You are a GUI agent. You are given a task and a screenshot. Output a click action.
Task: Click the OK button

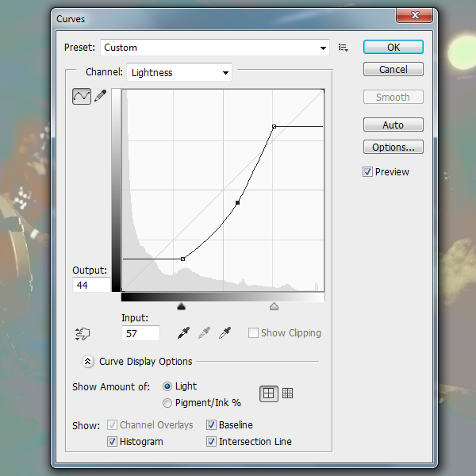coord(393,47)
